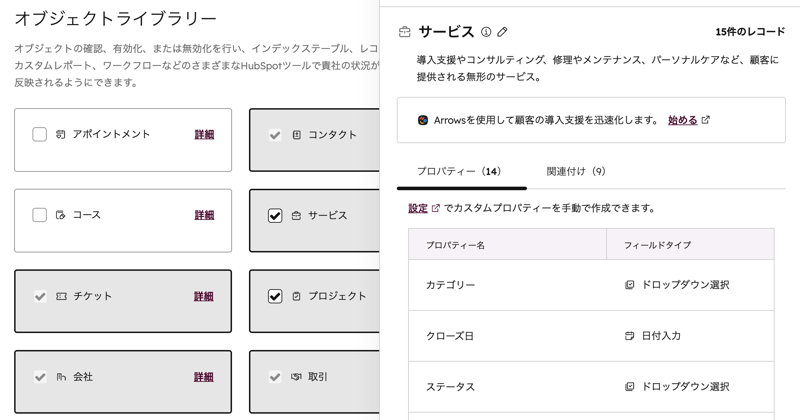Click the ticket icon on チケット card
Image resolution: width=800 pixels, height=420 pixels.
click(x=62, y=296)
